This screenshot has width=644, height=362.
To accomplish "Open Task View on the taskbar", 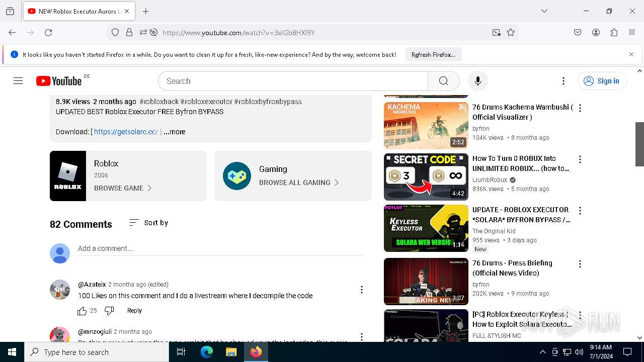I will (x=181, y=352).
